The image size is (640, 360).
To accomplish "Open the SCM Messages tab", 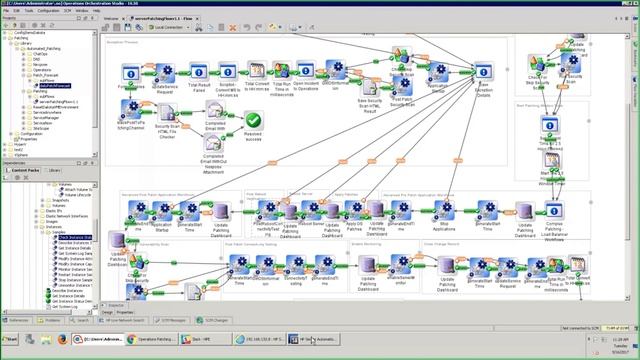I will click(x=171, y=320).
